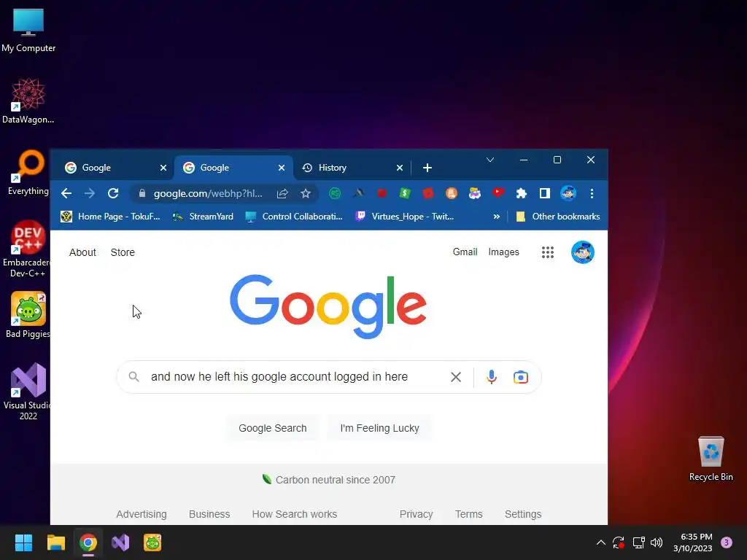Image resolution: width=747 pixels, height=560 pixels.
Task: Click the address bar URL
Action: click(208, 193)
